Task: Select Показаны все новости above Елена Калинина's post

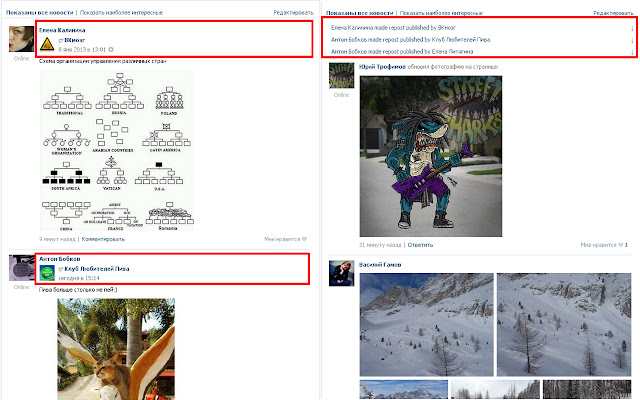Action: tap(40, 13)
